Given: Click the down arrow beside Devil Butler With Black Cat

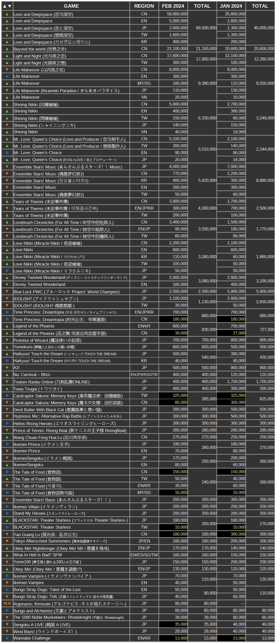Looking at the screenshot, I should pos(7,409).
